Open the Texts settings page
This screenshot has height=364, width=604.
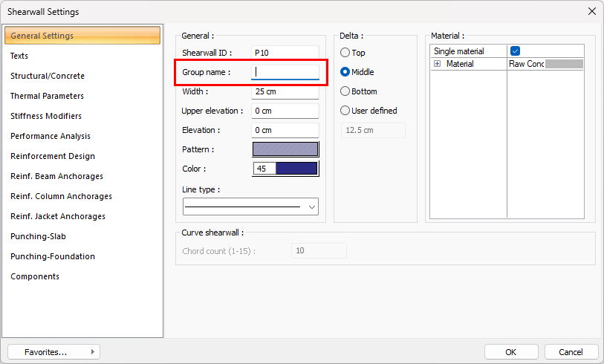(x=19, y=56)
